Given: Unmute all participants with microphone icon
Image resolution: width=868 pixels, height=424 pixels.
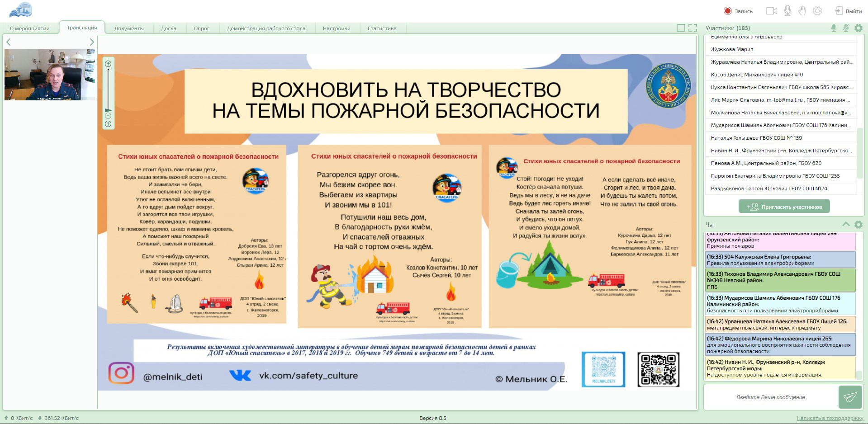Looking at the screenshot, I should (834, 28).
